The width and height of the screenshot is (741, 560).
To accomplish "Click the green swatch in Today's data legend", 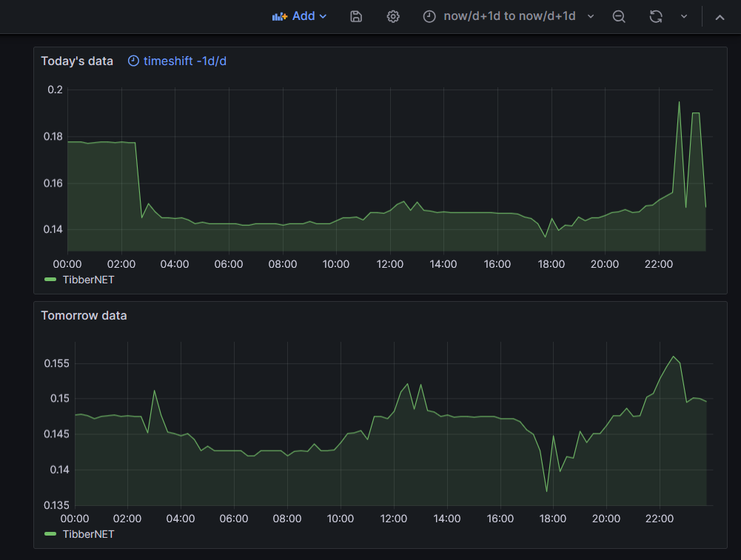I will click(x=50, y=280).
